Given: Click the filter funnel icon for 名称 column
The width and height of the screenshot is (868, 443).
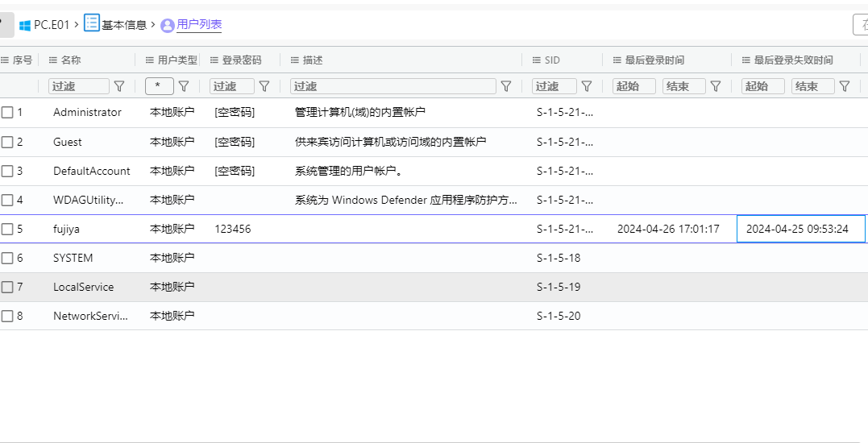Looking at the screenshot, I should click(x=119, y=86).
